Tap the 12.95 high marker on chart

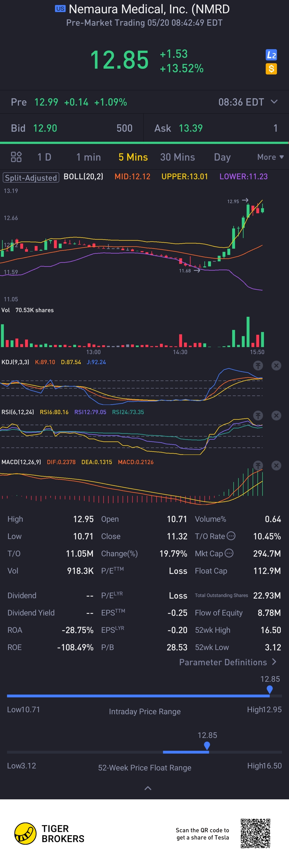pyautogui.click(x=238, y=201)
